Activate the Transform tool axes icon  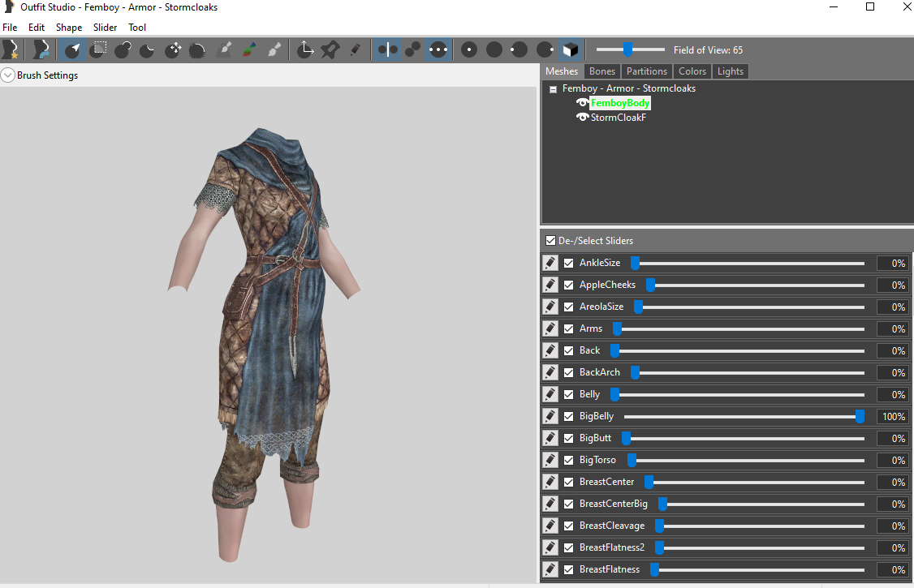pos(305,50)
